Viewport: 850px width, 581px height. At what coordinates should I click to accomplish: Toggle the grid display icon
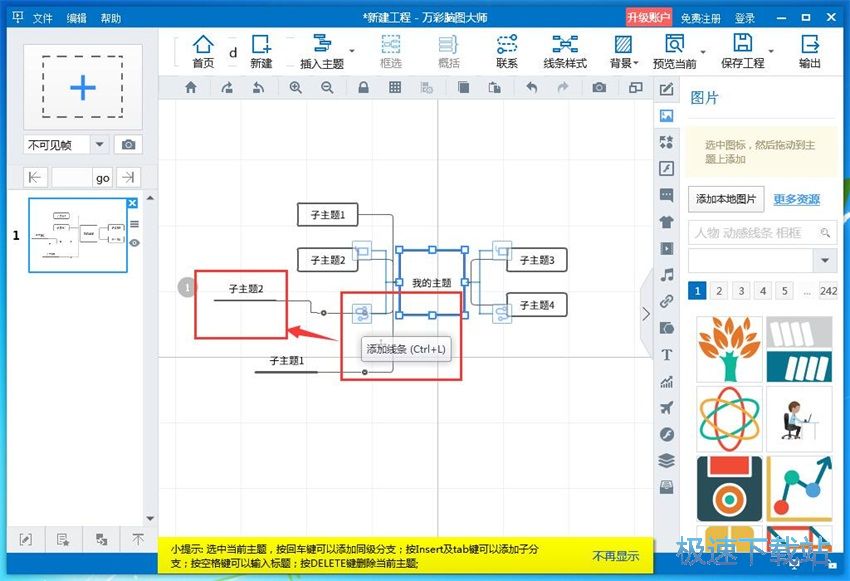click(x=395, y=87)
